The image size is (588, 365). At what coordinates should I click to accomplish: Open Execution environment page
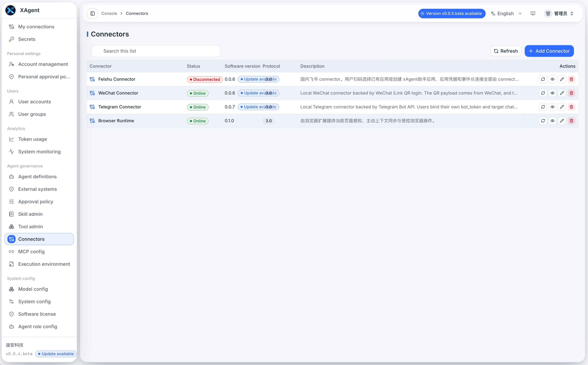click(39, 264)
